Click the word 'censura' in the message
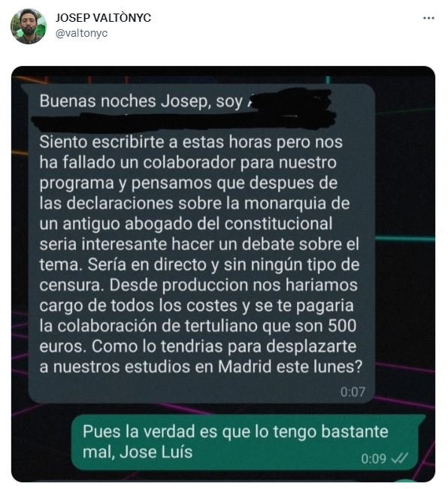 (70, 285)
